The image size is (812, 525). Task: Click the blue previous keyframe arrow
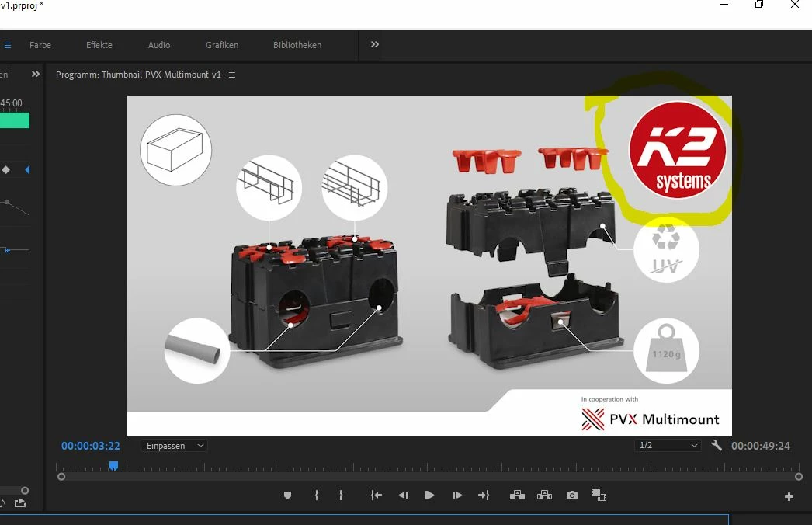point(27,170)
